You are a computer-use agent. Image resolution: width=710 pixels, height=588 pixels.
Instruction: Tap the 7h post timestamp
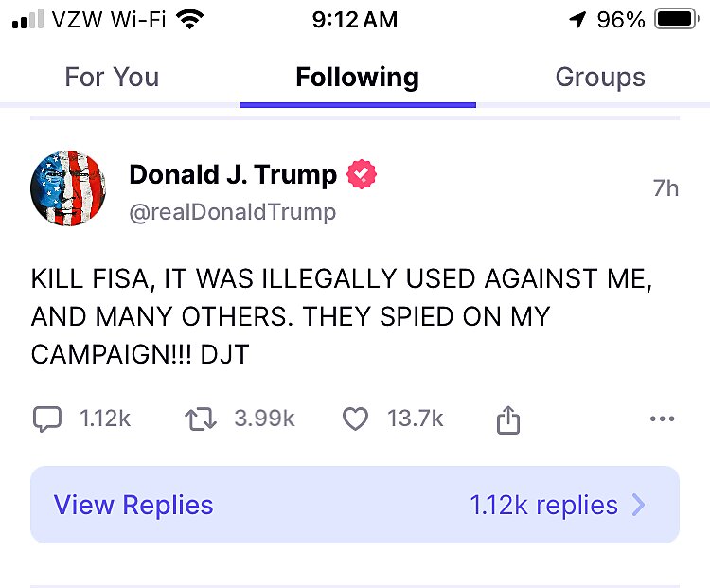coord(666,188)
